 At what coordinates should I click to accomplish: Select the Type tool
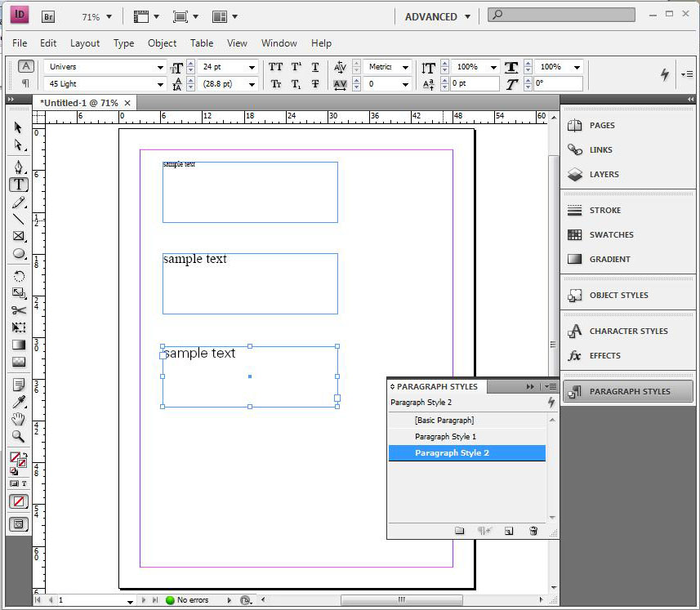tap(19, 185)
